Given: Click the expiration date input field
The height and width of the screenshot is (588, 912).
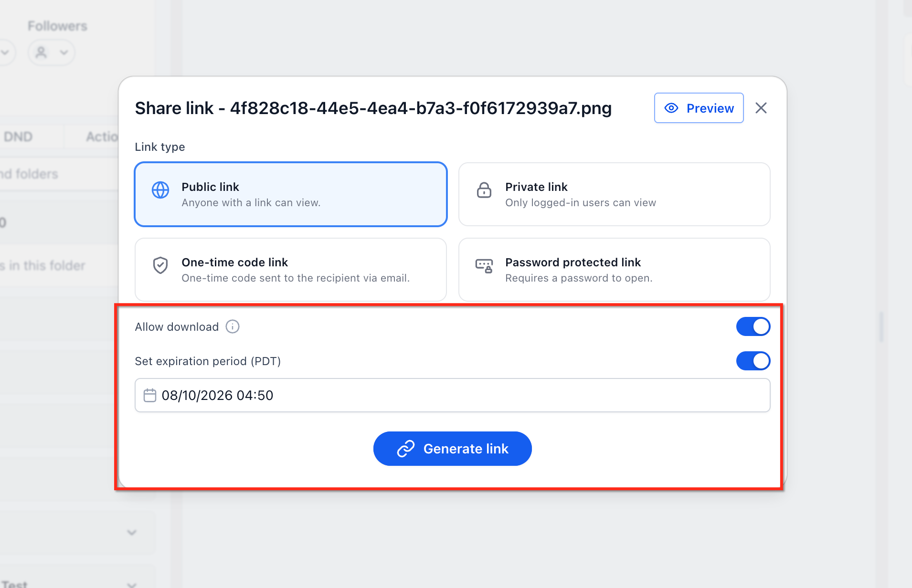Looking at the screenshot, I should click(x=452, y=395).
